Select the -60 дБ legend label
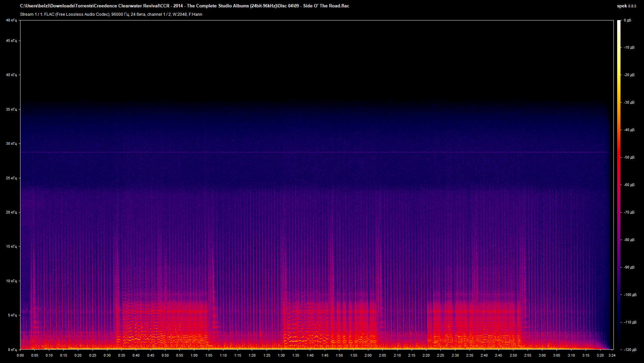 [629, 184]
